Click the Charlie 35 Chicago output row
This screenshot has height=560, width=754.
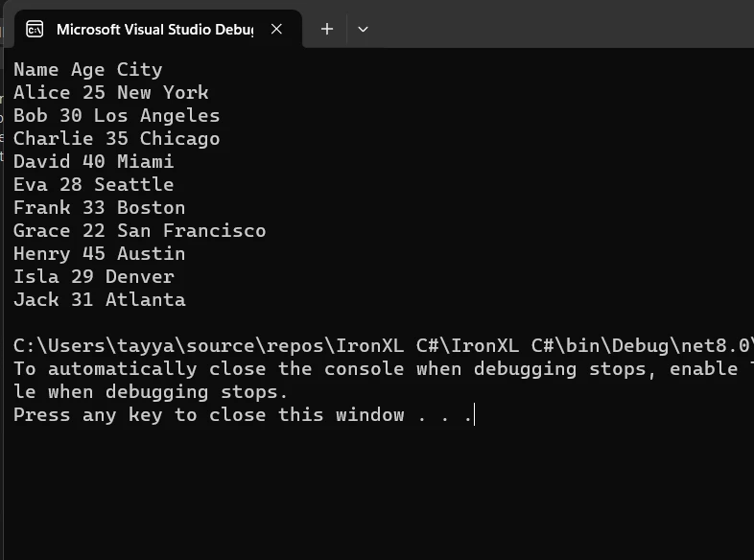pyautogui.click(x=117, y=139)
